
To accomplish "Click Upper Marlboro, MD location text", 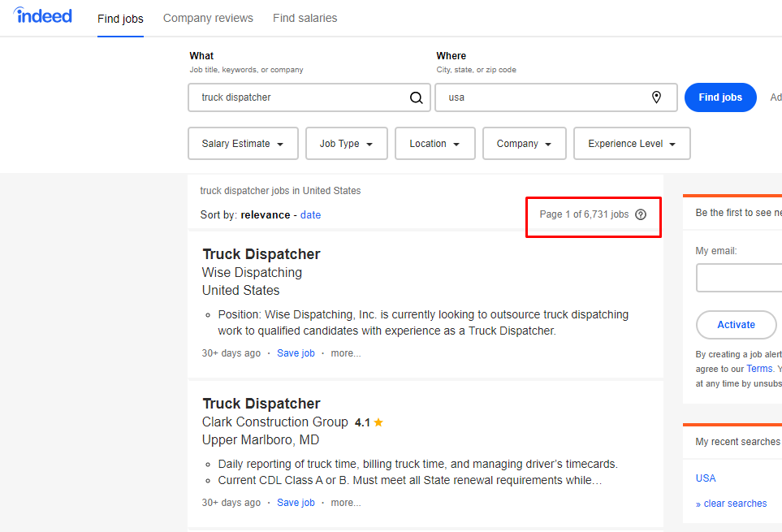I will 261,439.
